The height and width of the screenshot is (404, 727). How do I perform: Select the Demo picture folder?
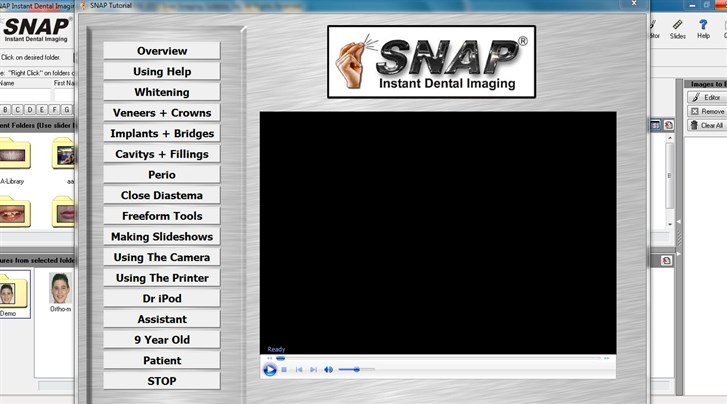[14, 294]
